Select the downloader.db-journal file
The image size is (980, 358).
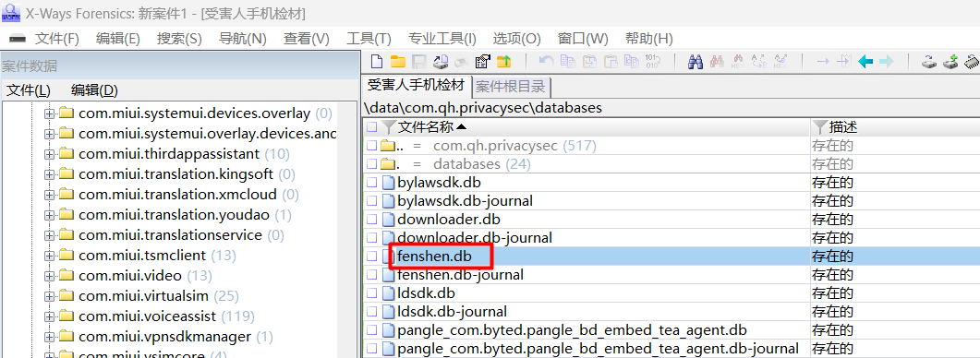click(475, 238)
